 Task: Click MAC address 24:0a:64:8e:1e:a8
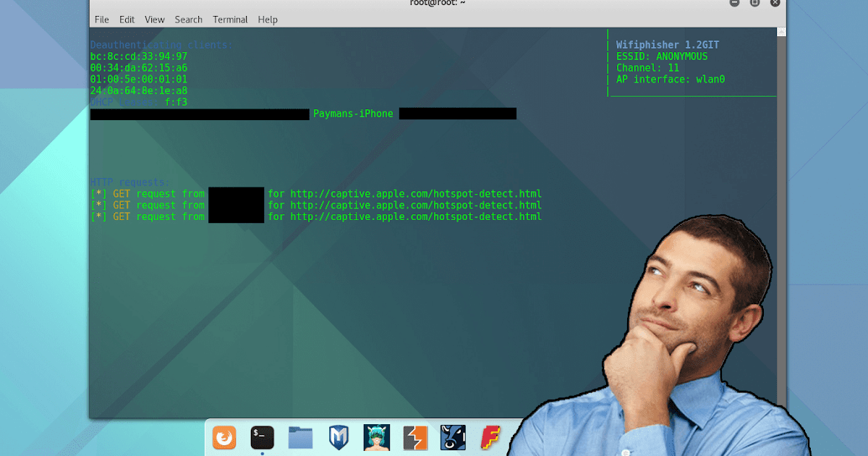[139, 91]
